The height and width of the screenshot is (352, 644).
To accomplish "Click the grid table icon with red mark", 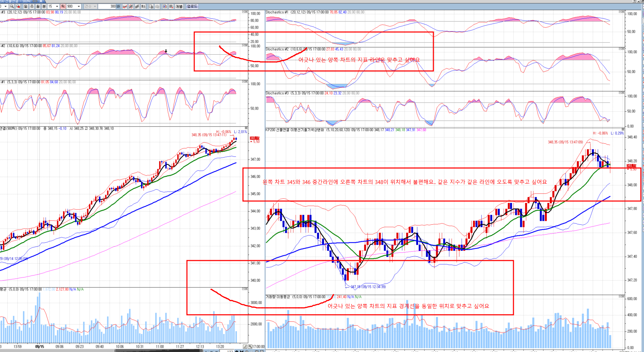I will click(171, 6).
